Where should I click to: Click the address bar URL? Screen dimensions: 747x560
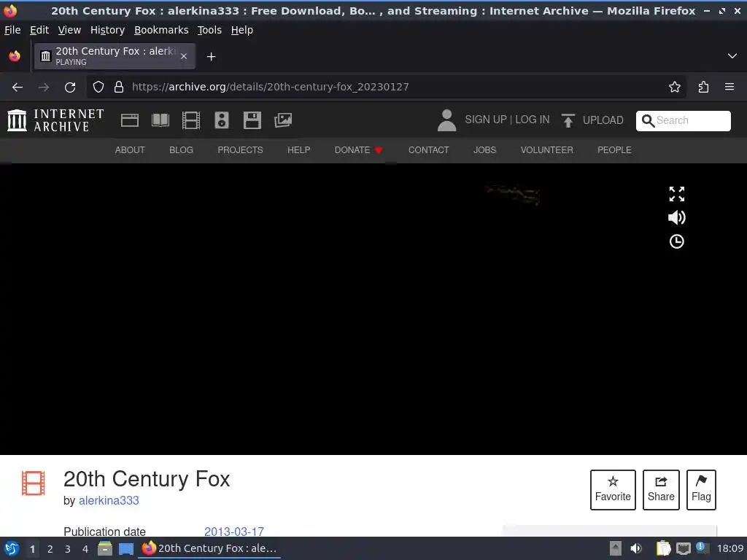click(271, 87)
